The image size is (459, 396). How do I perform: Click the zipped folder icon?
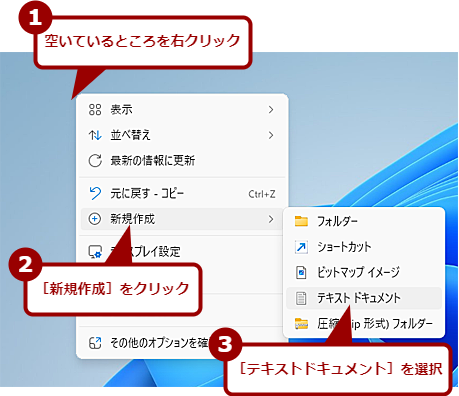pyautogui.click(x=301, y=324)
